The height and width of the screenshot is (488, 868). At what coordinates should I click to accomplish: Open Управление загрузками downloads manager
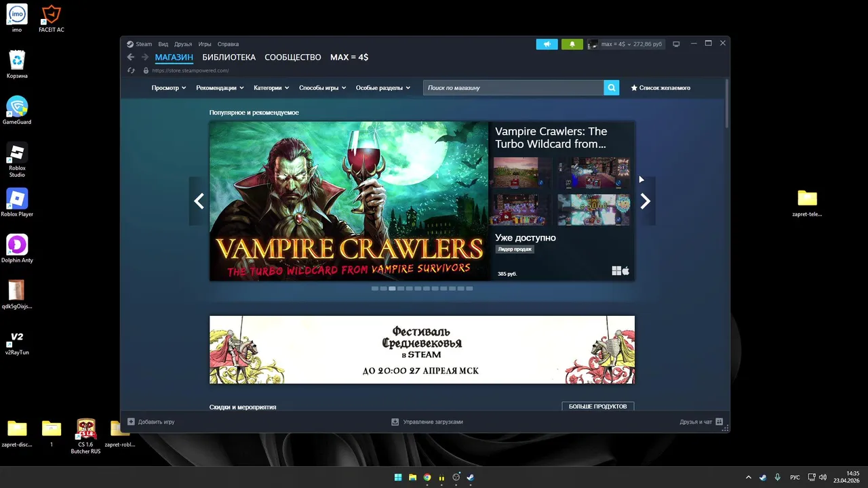click(433, 422)
